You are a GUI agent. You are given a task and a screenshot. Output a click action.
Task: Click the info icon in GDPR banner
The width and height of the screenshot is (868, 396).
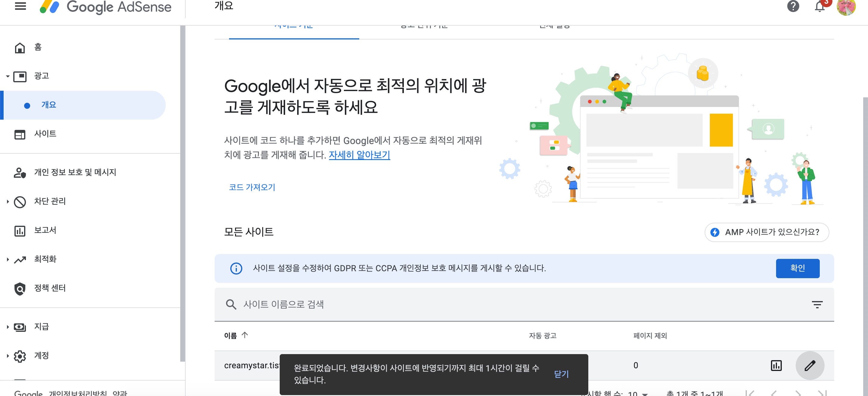[x=236, y=268]
